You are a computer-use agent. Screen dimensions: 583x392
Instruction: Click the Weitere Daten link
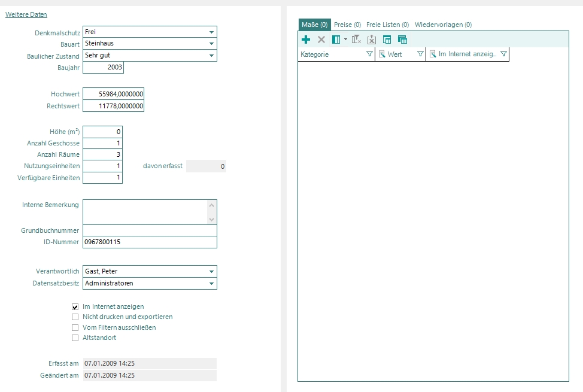[26, 14]
